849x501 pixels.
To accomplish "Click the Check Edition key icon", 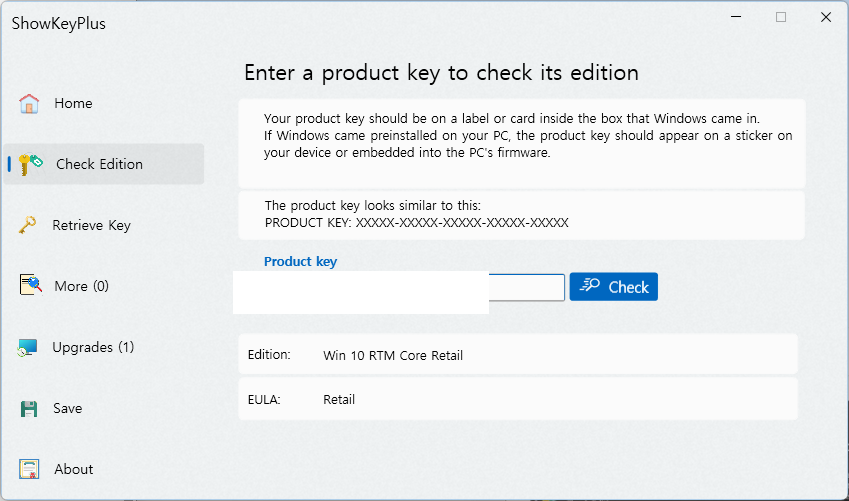I will pos(30,164).
